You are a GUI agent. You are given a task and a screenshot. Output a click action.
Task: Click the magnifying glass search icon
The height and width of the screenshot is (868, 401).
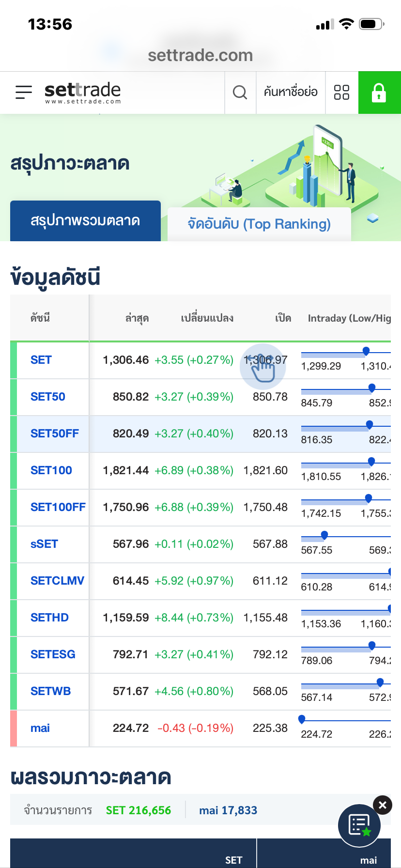(240, 92)
